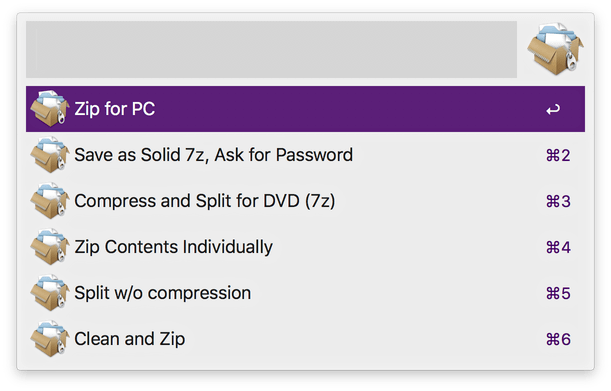The height and width of the screenshot is (391, 611).
Task: Click the ⌘5 shortcut label
Action: coord(558,294)
